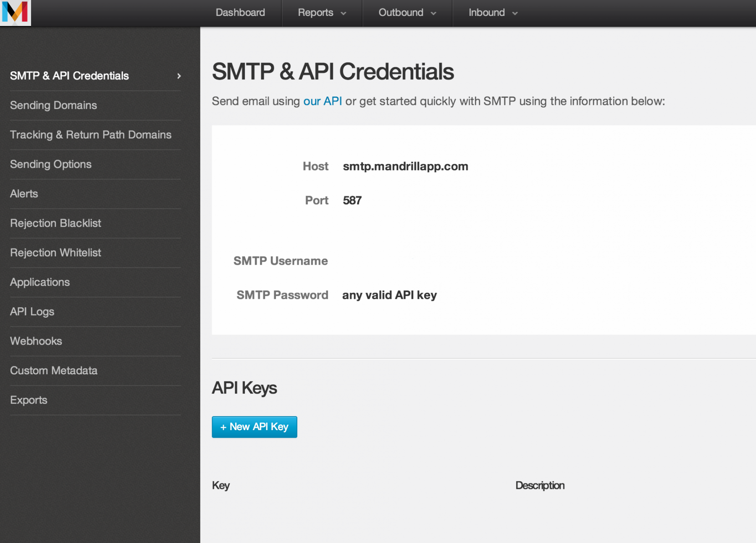756x543 pixels.
Task: Open Tracking & Return Path Domains
Action: click(x=91, y=135)
